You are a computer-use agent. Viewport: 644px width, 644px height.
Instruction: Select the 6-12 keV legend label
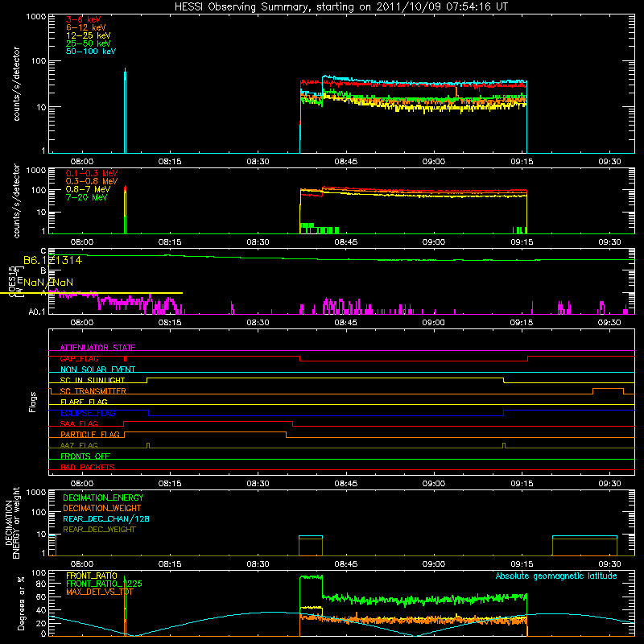click(x=86, y=27)
